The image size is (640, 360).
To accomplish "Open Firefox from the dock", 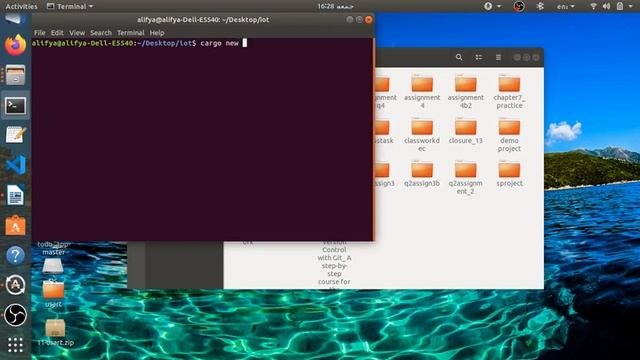I will pos(15,45).
